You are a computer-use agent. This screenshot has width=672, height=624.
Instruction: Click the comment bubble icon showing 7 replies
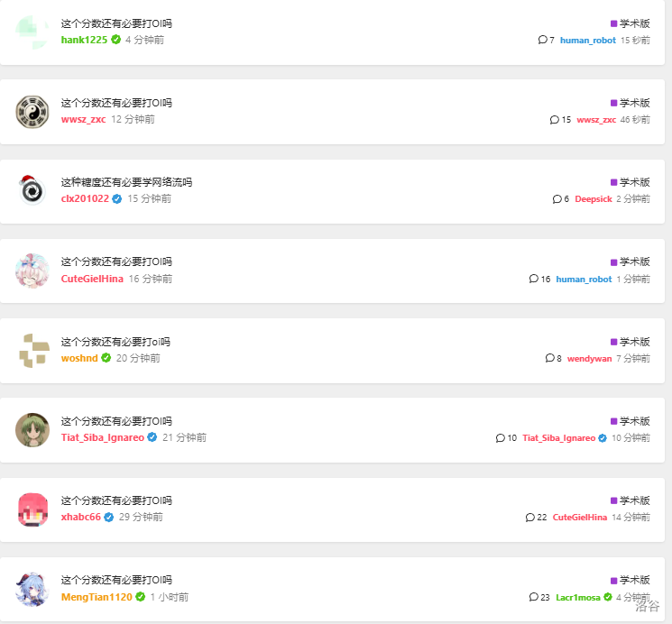pos(542,40)
